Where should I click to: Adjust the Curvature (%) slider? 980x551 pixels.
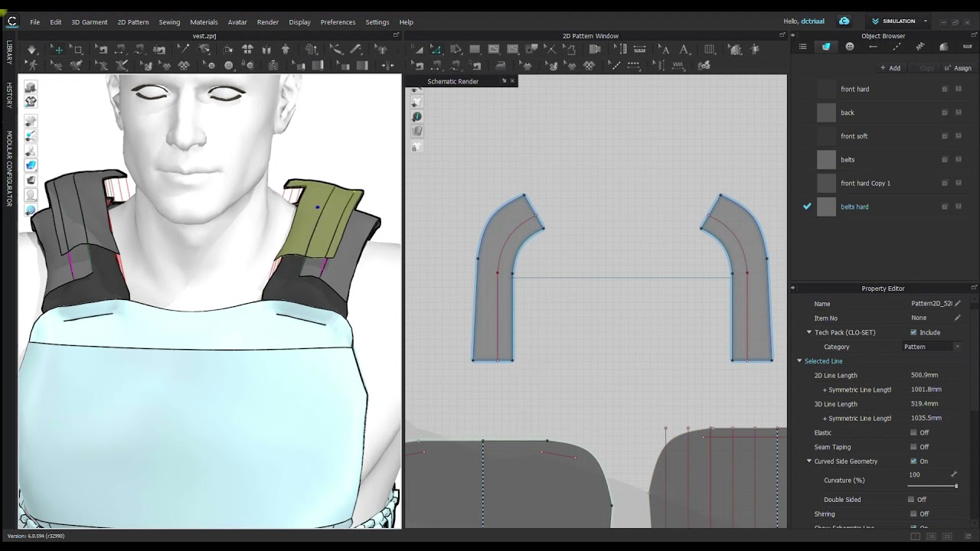pos(933,486)
